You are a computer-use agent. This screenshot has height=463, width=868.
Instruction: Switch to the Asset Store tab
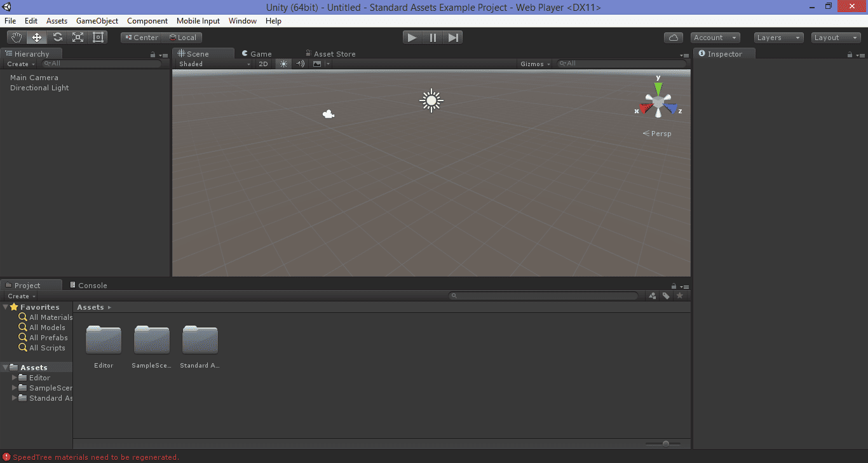(330, 54)
